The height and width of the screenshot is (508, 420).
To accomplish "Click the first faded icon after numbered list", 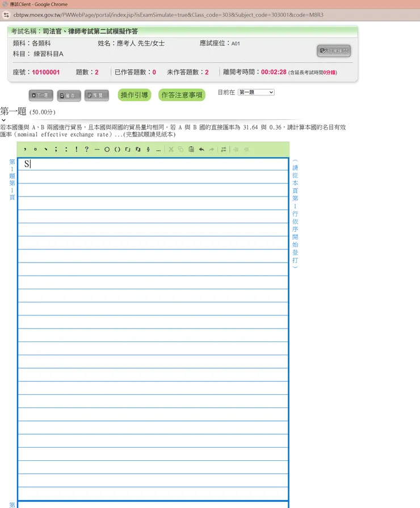I will pyautogui.click(x=236, y=149).
